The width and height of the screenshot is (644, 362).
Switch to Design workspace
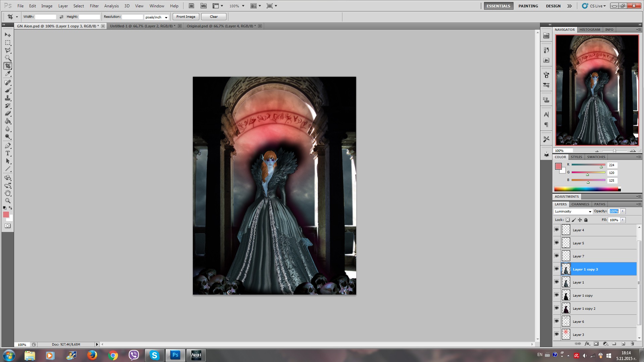[553, 6]
